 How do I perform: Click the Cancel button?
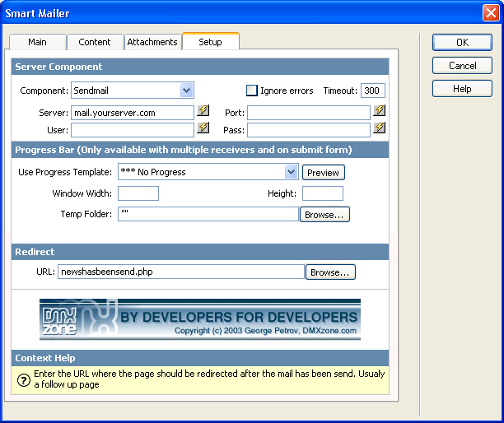[462, 66]
